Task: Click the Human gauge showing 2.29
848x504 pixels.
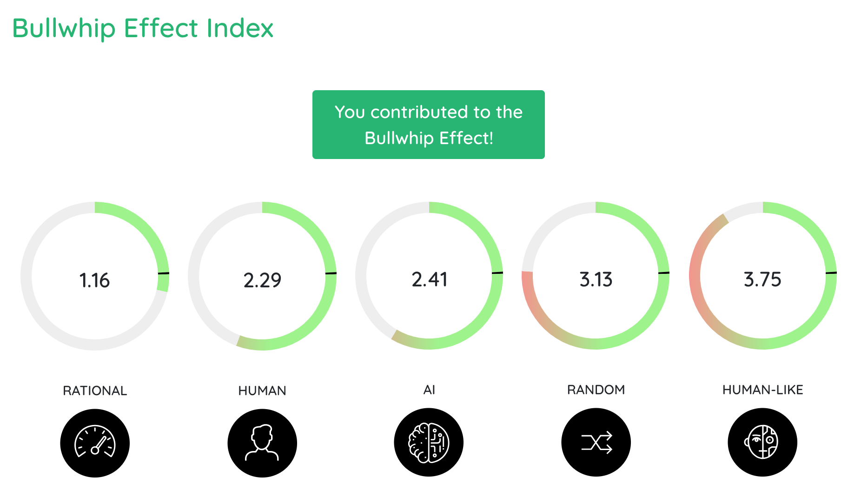Action: point(262,276)
